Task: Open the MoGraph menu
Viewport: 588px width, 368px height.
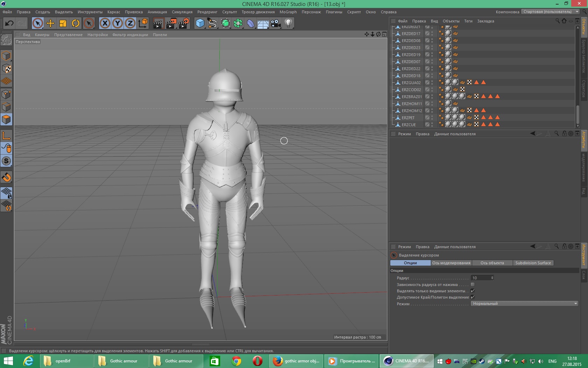Action: (x=288, y=12)
